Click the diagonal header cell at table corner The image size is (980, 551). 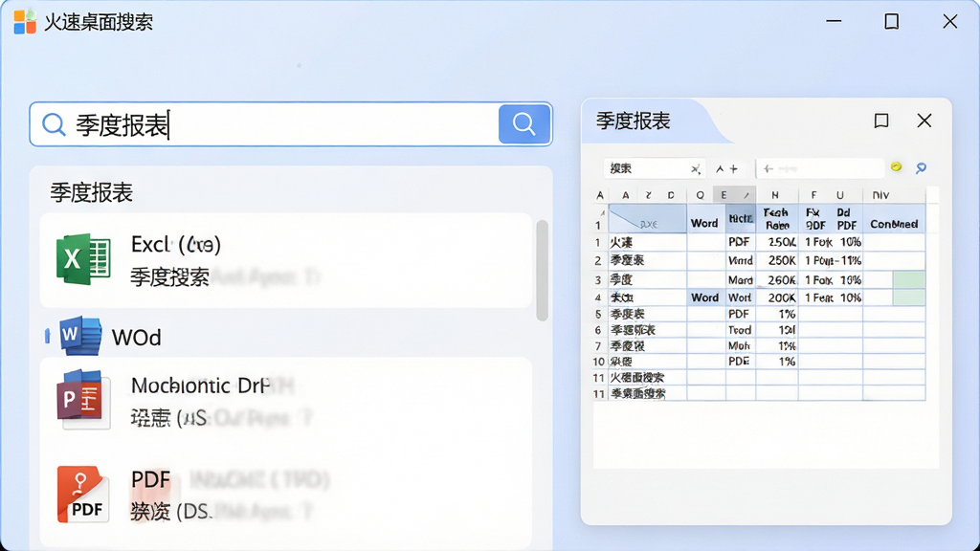[x=648, y=219]
